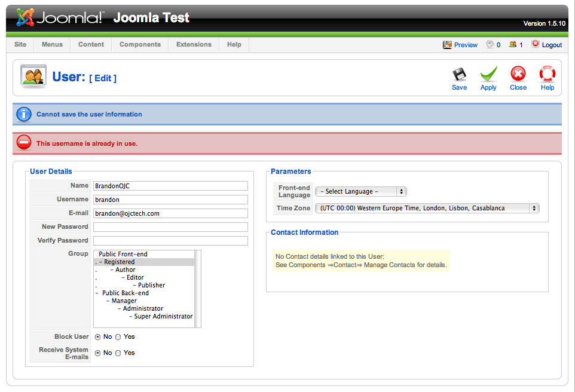Viewport: 575px width, 392px height.
Task: Click the green Apply checkmark icon
Action: [488, 73]
